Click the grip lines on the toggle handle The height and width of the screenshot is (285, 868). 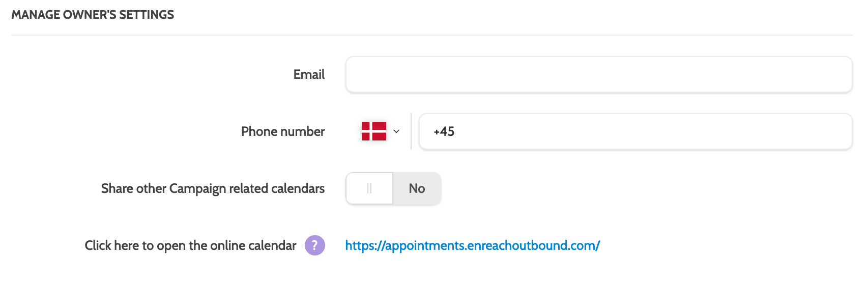click(369, 188)
